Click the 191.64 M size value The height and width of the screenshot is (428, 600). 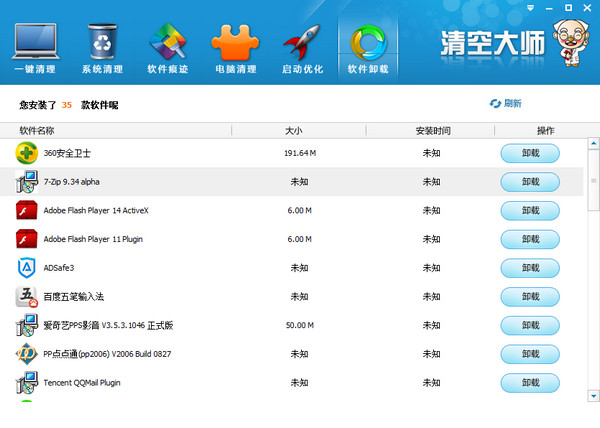300,153
